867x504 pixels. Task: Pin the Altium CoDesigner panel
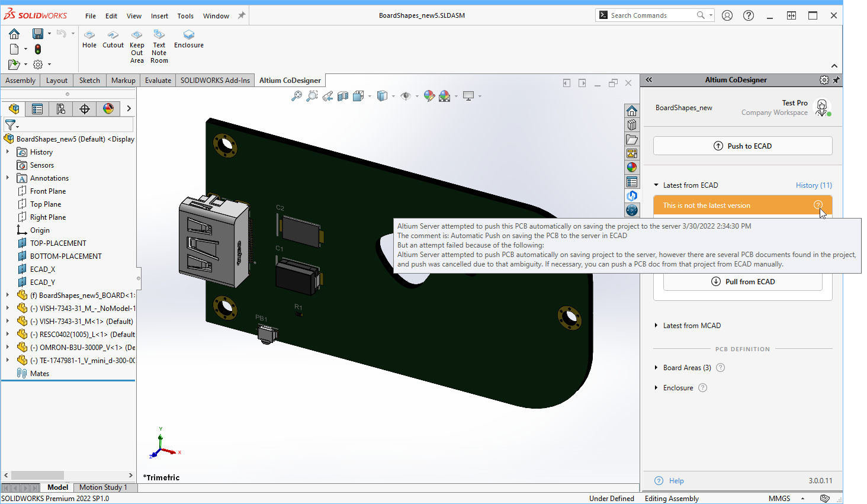pos(836,80)
